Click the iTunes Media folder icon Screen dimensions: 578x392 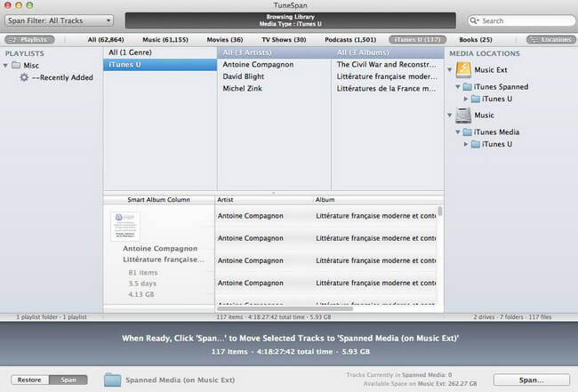[468, 132]
